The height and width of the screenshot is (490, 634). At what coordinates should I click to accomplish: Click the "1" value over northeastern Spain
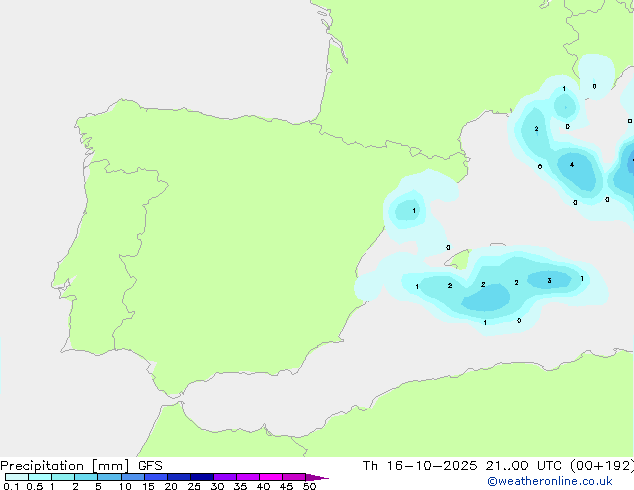(x=414, y=211)
